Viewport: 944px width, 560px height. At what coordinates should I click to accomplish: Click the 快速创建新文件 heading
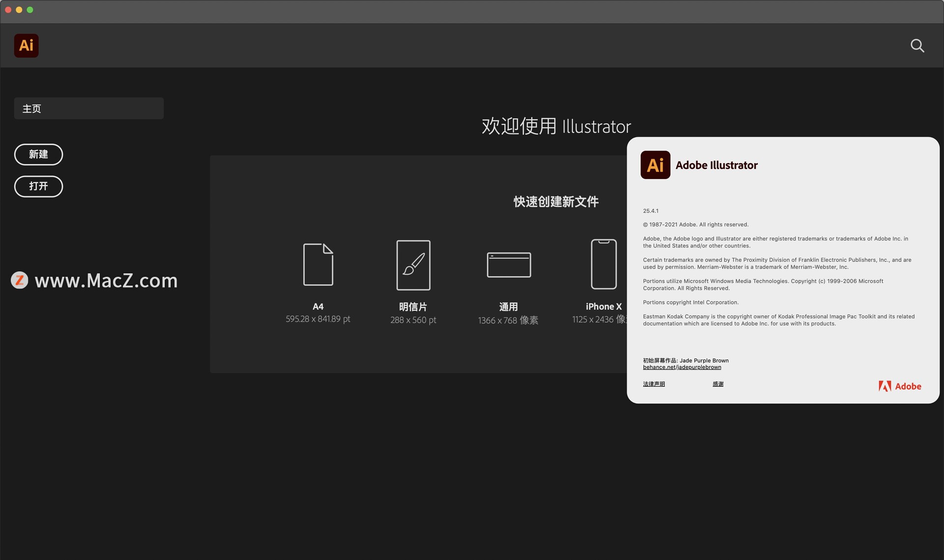[x=556, y=202]
